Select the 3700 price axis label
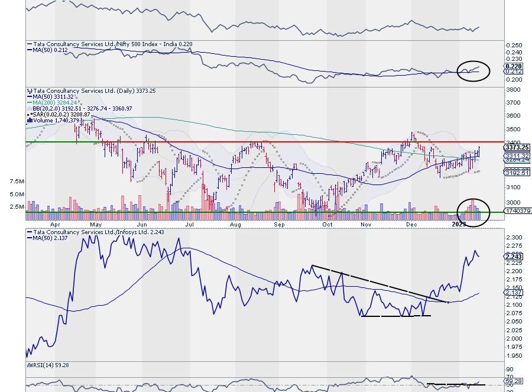Image resolution: width=532 pixels, height=392 pixels. pos(513,102)
